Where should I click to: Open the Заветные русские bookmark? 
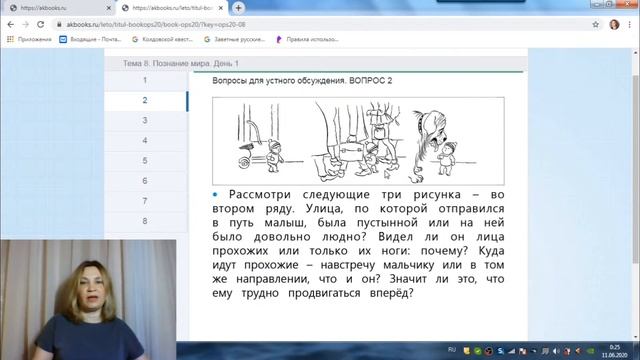pos(234,39)
